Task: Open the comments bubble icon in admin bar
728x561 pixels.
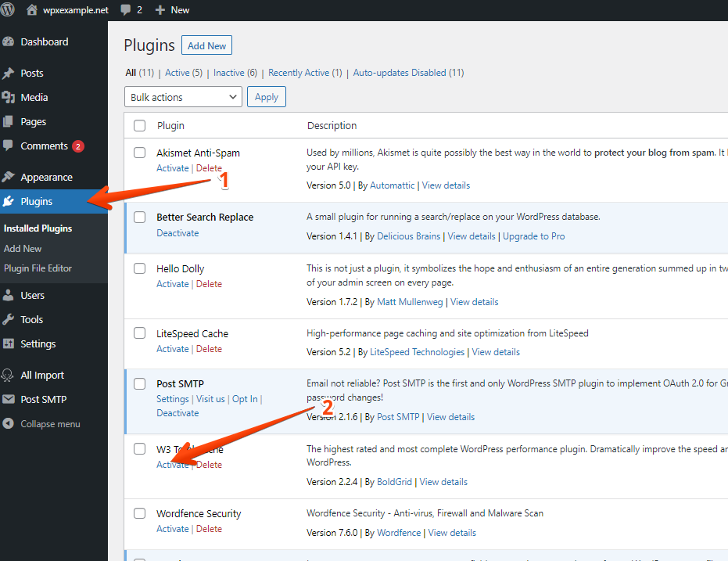Action: pos(125,9)
